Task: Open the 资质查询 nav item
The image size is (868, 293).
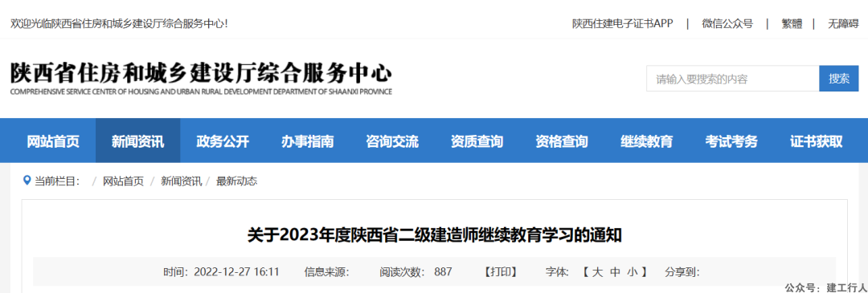Action: pos(477,141)
